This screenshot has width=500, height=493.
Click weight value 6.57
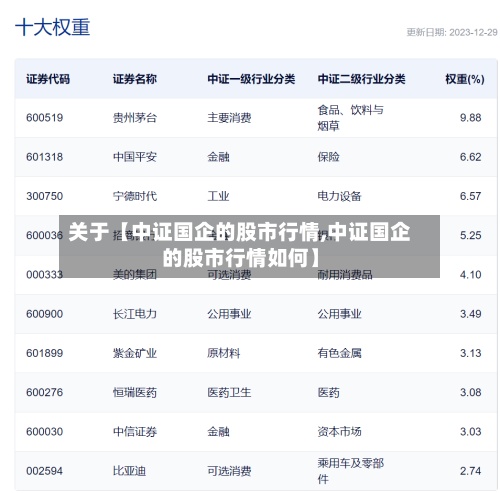pyautogui.click(x=470, y=196)
